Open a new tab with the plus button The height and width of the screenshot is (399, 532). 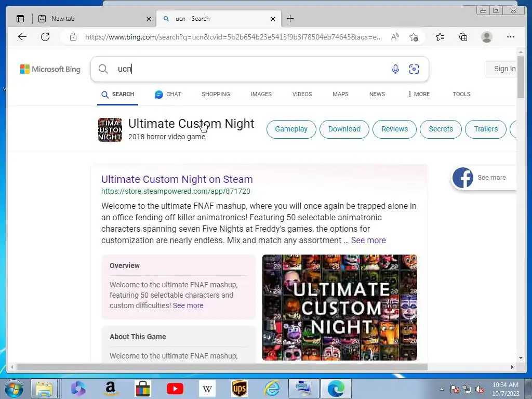(290, 19)
